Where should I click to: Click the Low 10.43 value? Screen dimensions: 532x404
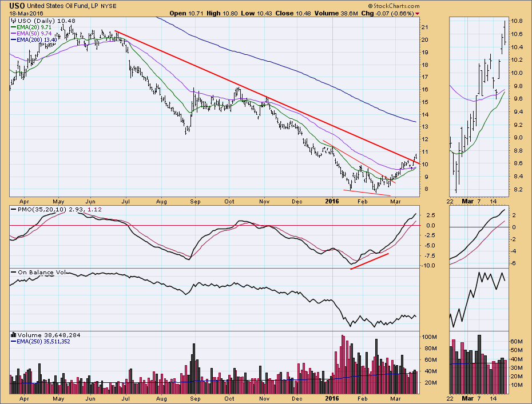click(x=256, y=14)
